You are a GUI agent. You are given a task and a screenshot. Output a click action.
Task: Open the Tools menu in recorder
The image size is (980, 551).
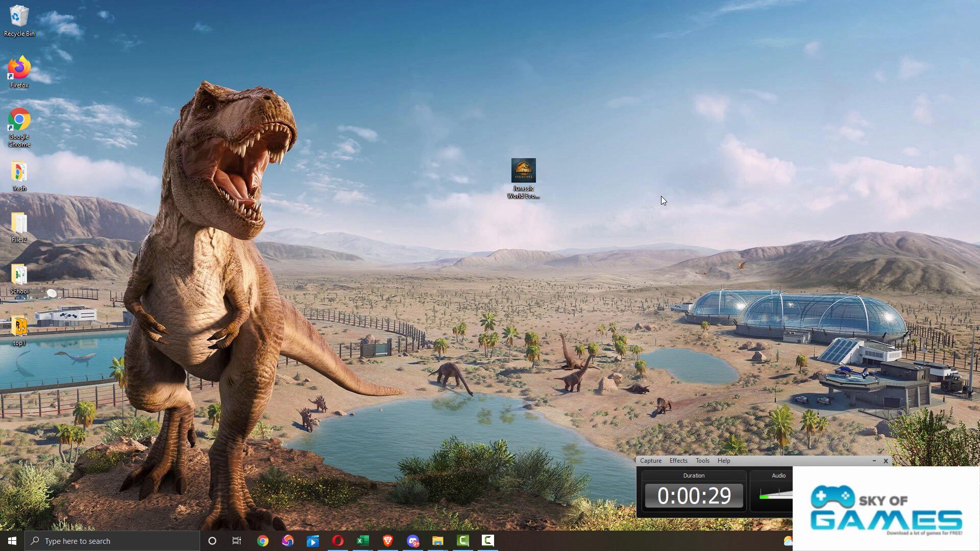coord(702,461)
